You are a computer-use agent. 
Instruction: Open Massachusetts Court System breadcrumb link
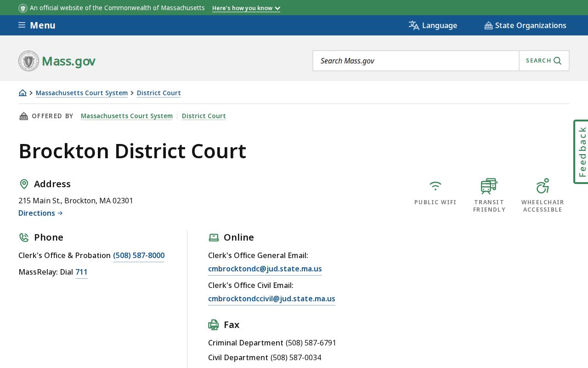click(82, 93)
